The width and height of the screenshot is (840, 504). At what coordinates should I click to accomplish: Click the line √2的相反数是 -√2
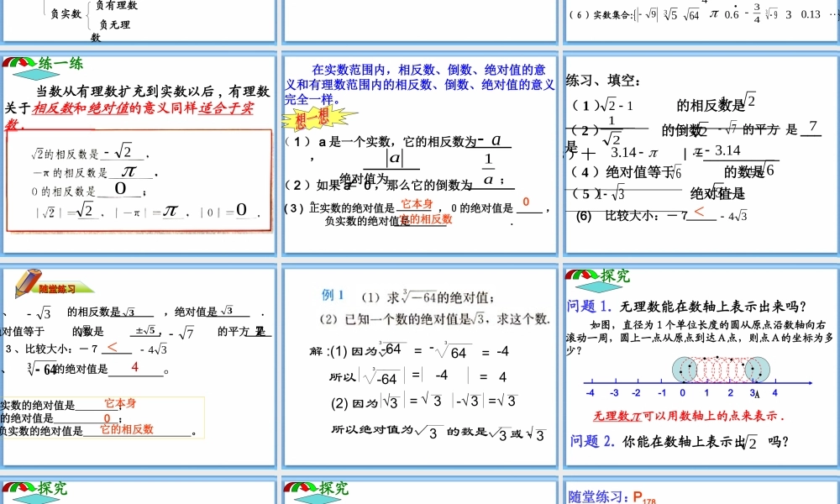pos(90,153)
